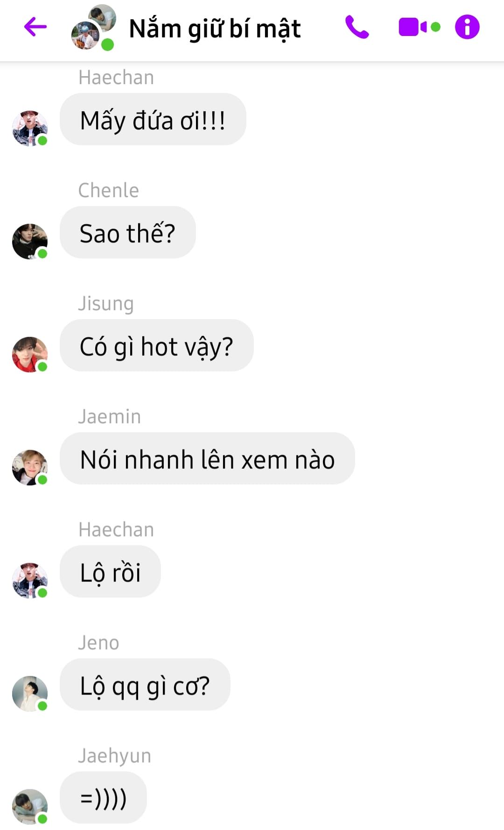
Task: Tap Jaemin's profile picture
Action: point(30,467)
